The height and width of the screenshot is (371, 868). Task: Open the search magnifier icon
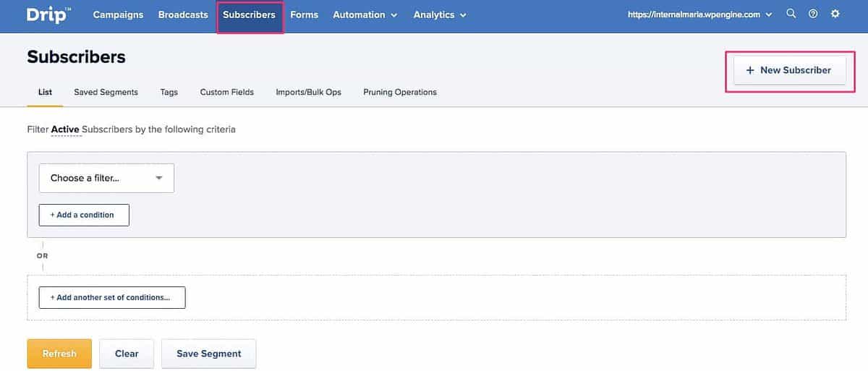click(791, 14)
